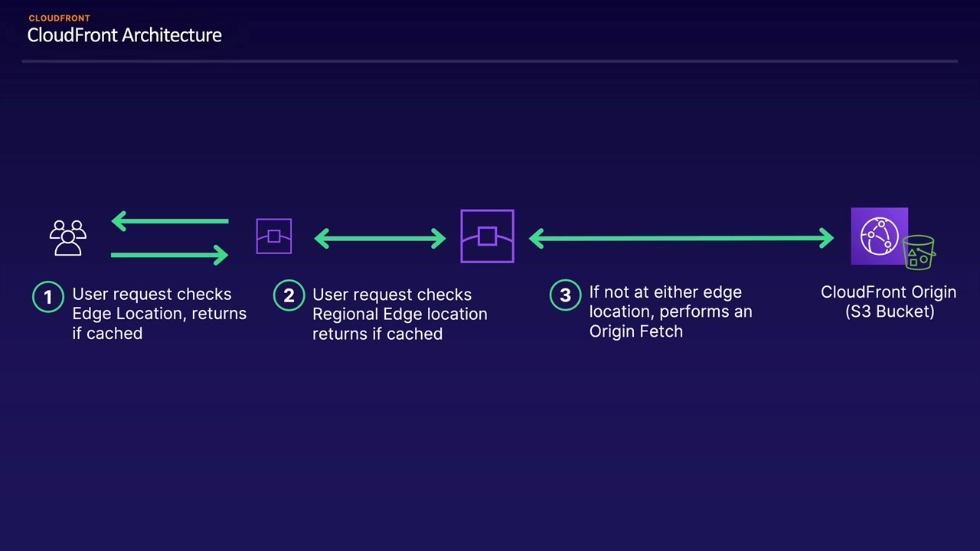Click the horizontal divider line under the title
This screenshot has height=551, width=980.
[x=490, y=61]
